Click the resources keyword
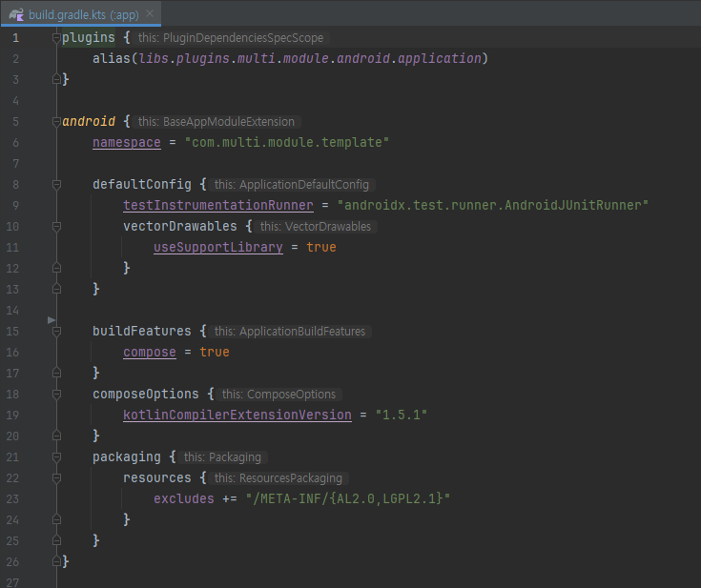Viewport: 701px width, 588px height. pos(157,478)
